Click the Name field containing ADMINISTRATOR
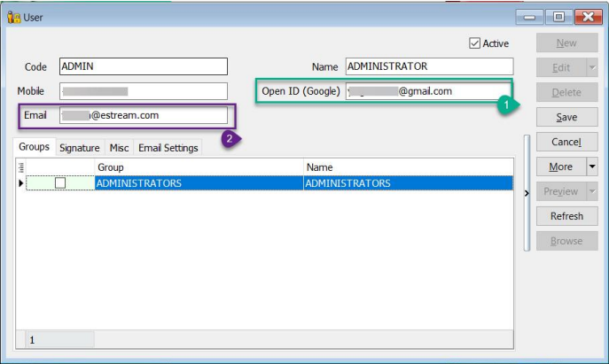This screenshot has width=609, height=364. [428, 66]
